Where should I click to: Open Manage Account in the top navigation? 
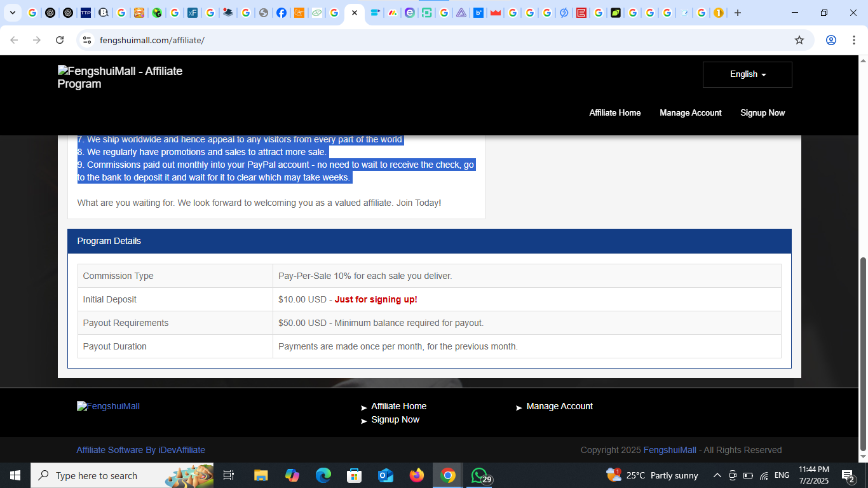(690, 112)
